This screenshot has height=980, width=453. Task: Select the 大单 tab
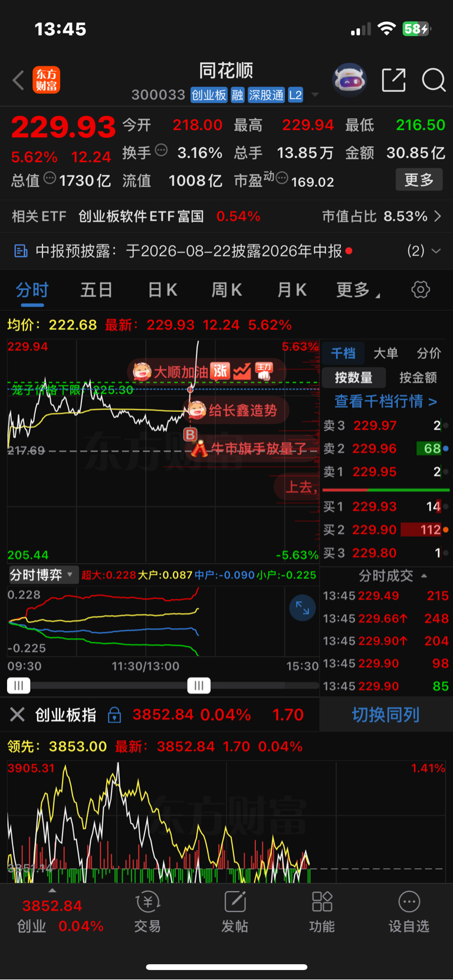(386, 353)
